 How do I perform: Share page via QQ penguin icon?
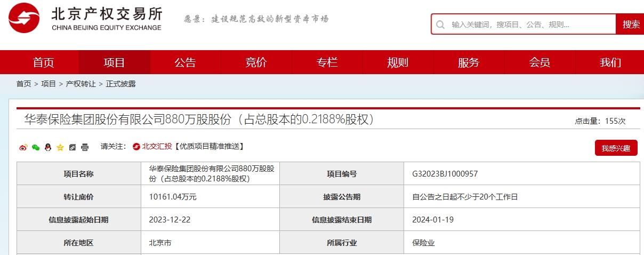48,147
